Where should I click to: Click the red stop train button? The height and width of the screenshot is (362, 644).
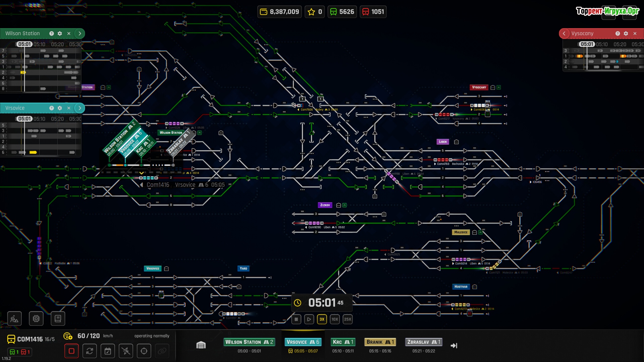coord(71,351)
